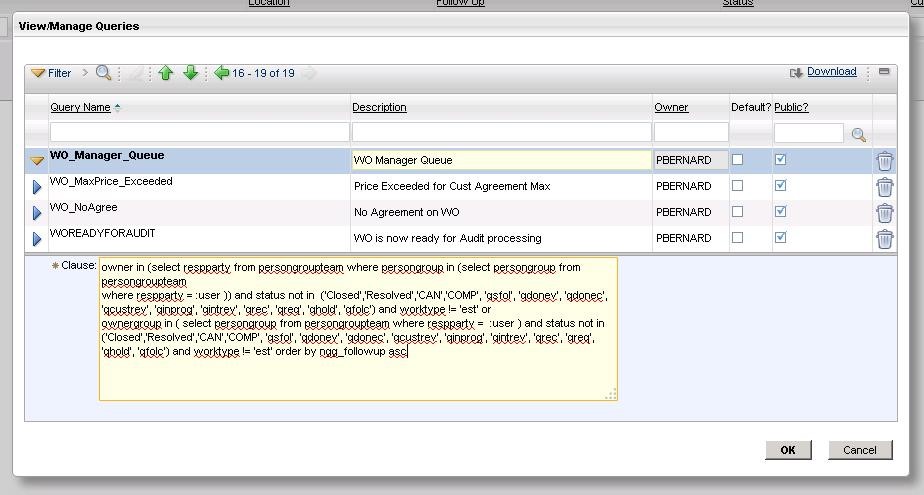Sort by the Query Name column header
Image resolution: width=924 pixels, height=495 pixels.
(80, 107)
